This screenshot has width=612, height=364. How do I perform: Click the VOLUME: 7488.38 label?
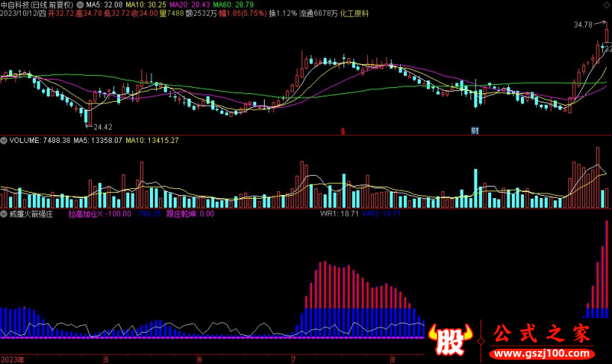pyautogui.click(x=40, y=141)
